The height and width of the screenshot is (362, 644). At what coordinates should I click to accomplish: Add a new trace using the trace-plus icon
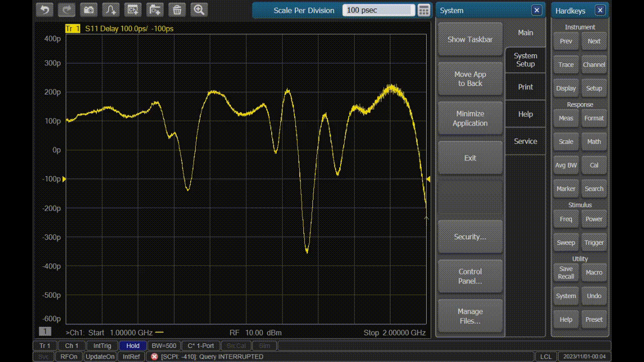pos(111,10)
